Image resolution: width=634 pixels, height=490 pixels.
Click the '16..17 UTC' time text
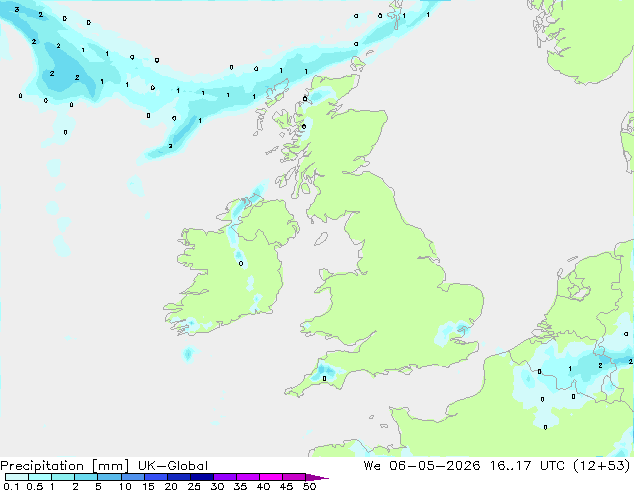coord(527,466)
